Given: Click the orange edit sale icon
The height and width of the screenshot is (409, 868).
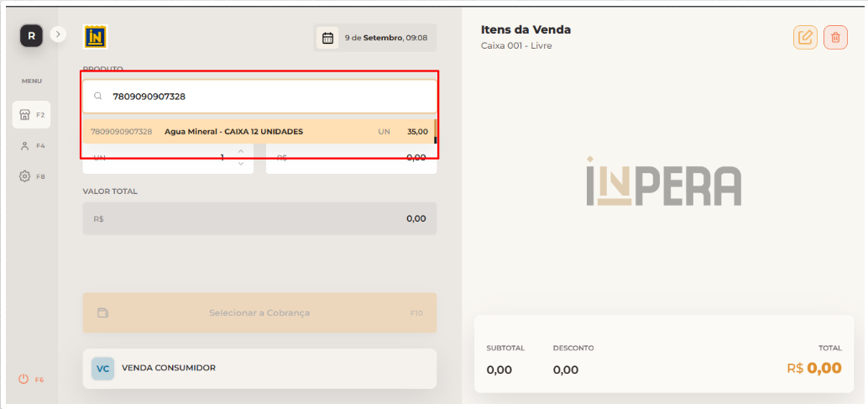Looking at the screenshot, I should (x=805, y=38).
